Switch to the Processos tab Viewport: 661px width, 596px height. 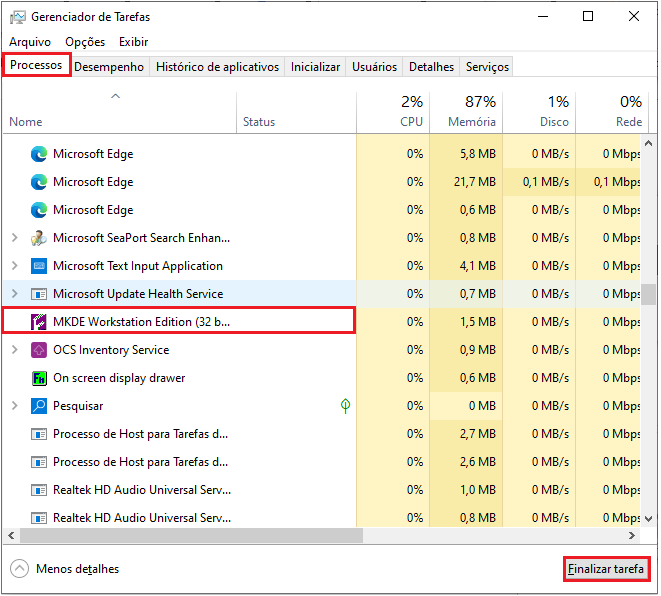coord(36,65)
